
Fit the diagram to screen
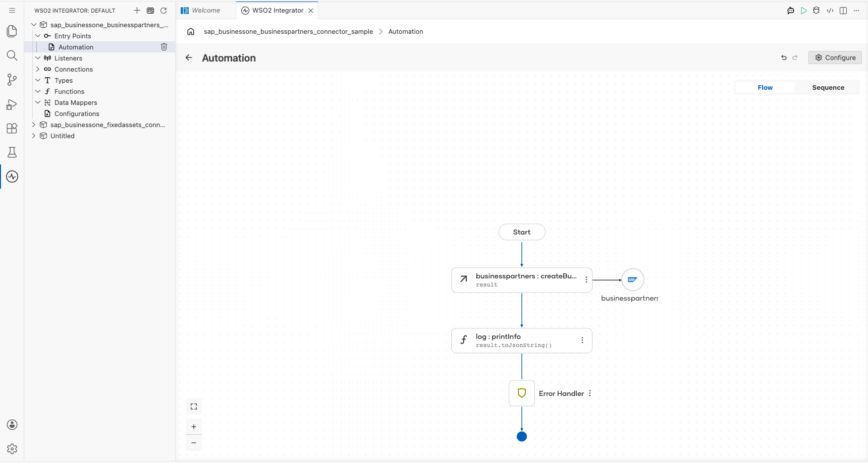click(x=194, y=407)
